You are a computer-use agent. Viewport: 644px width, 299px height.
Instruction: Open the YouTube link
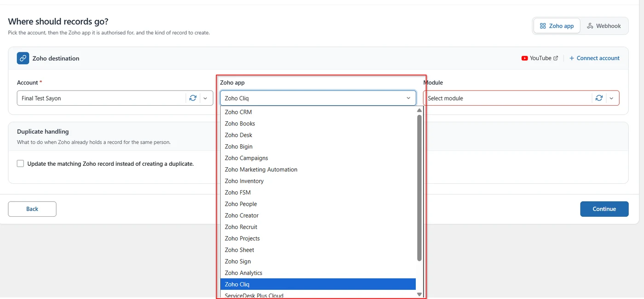pyautogui.click(x=540, y=58)
